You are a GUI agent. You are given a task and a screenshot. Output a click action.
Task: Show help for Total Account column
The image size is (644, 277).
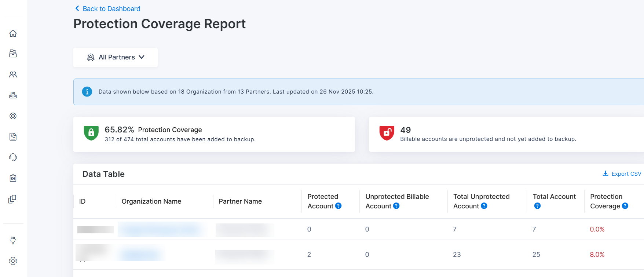coord(537,206)
